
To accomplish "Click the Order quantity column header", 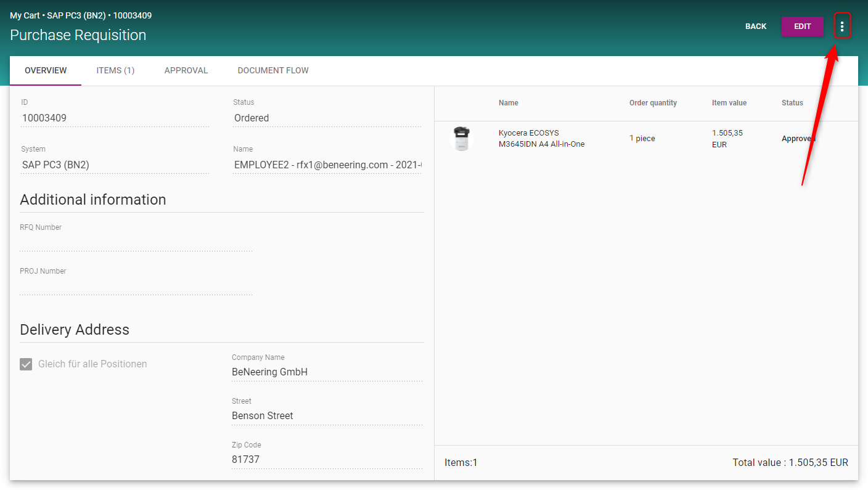I will click(653, 103).
